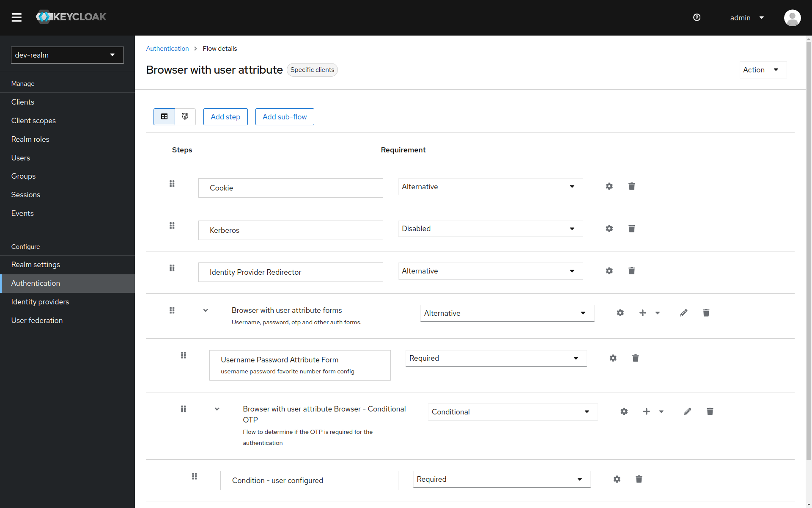
Task: Click the Authentication breadcrumb link
Action: [x=167, y=49]
